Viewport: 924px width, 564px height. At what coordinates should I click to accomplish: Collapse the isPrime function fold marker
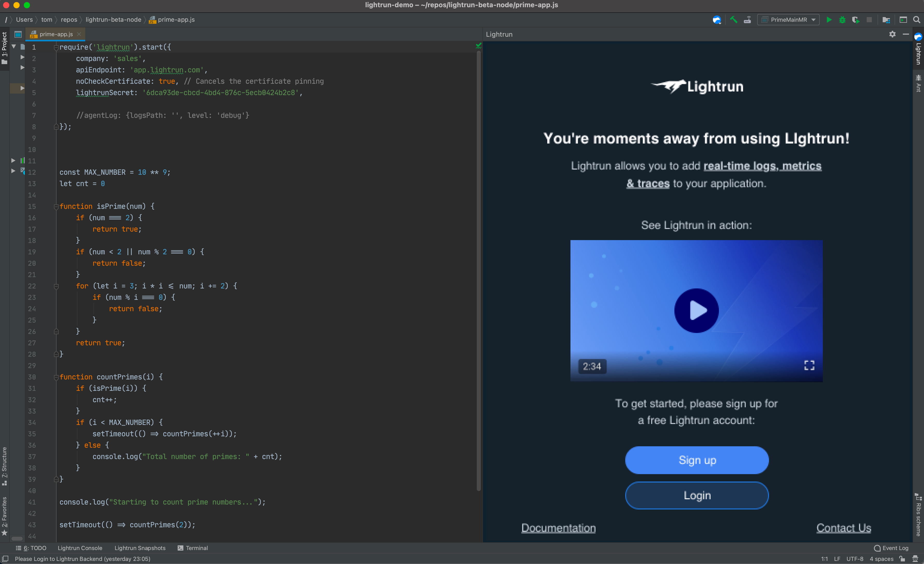click(56, 206)
